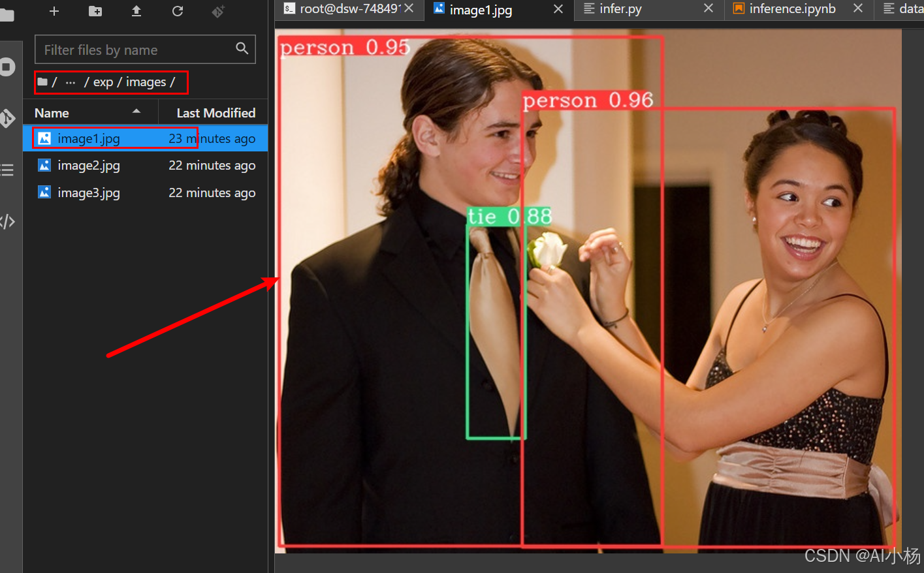Open the code brackets sidebar panel

(x=7, y=221)
